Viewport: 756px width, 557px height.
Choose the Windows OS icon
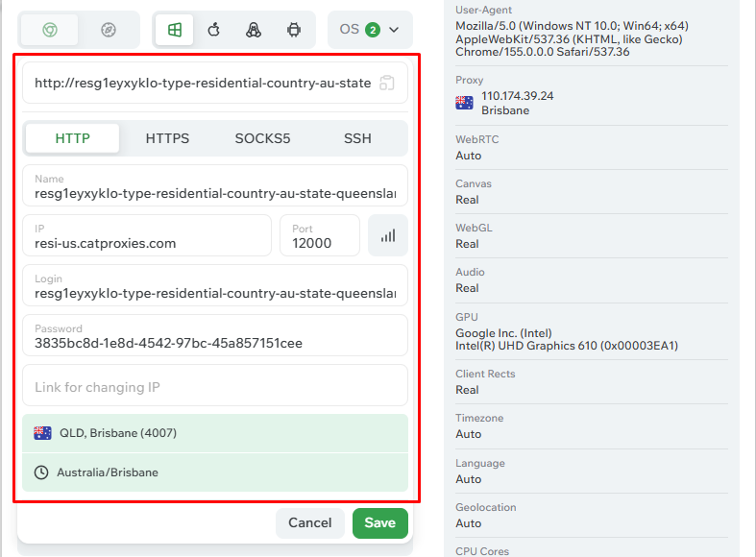pyautogui.click(x=175, y=30)
